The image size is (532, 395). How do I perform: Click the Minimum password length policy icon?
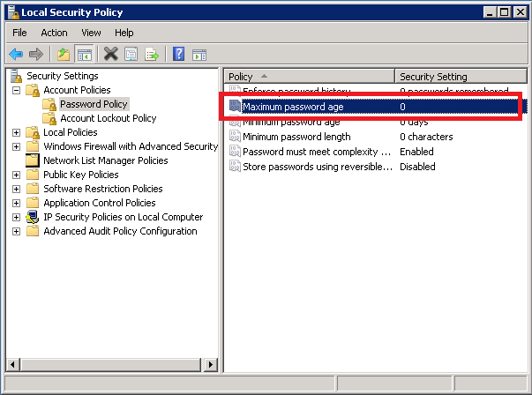click(235, 136)
